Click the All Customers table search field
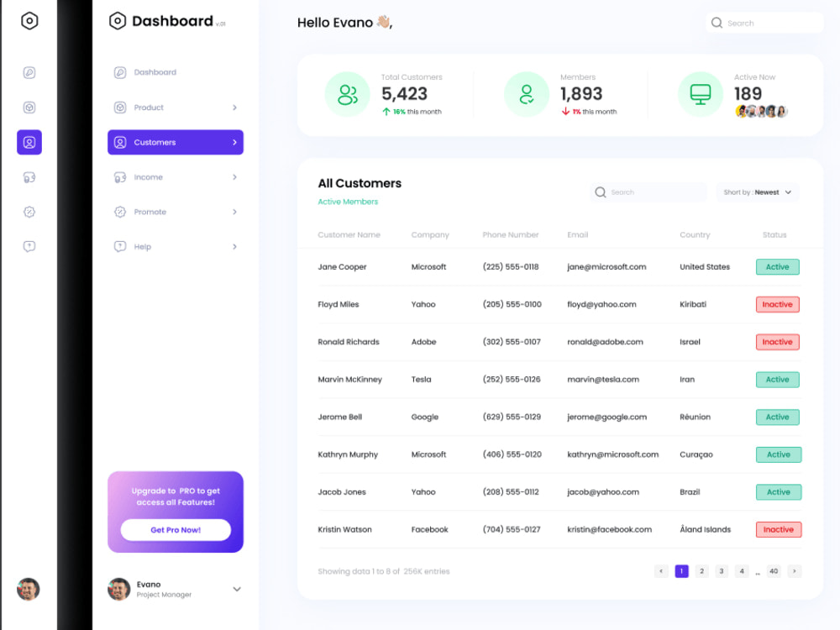 (648, 192)
